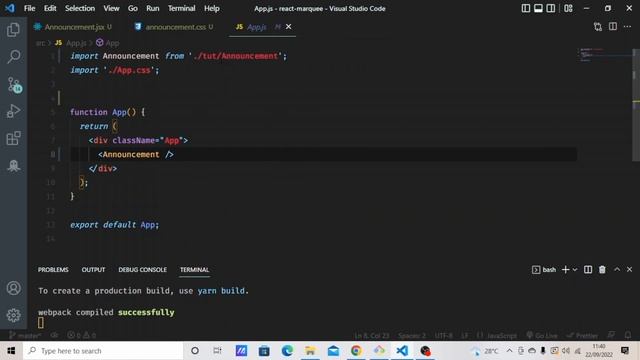Screen dimensions: 640x360
Task: Open the Run menu
Action: (x=153, y=8)
